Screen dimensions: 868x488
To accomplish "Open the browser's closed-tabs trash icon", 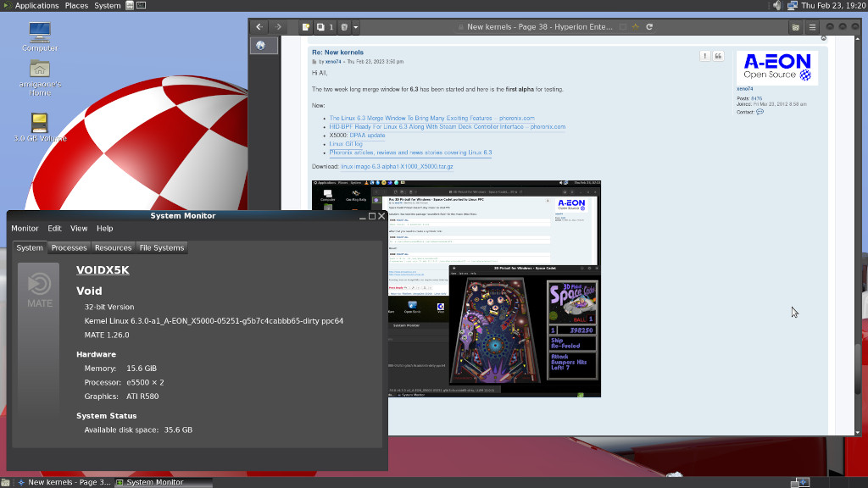I will pos(344,26).
